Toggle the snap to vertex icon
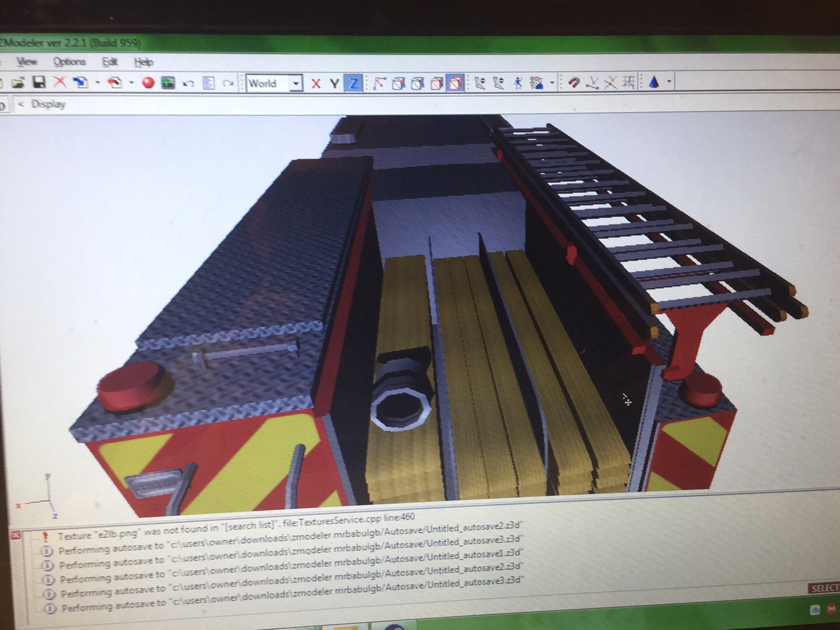 [x=592, y=83]
